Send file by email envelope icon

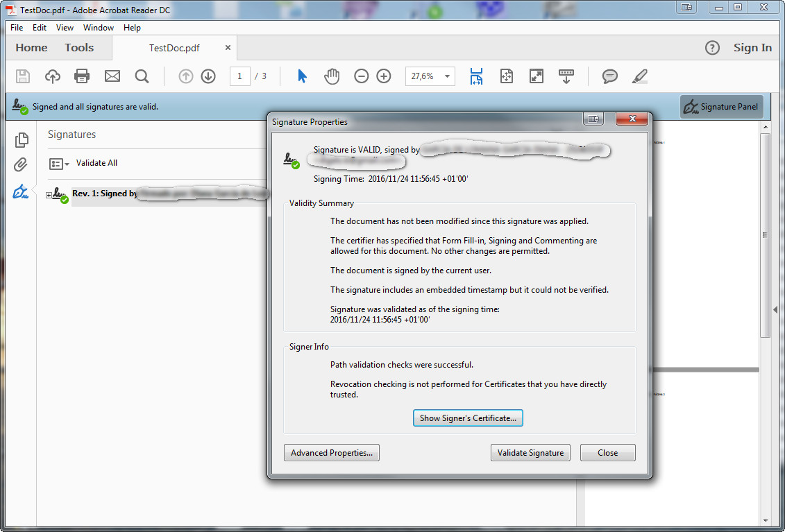pyautogui.click(x=112, y=76)
